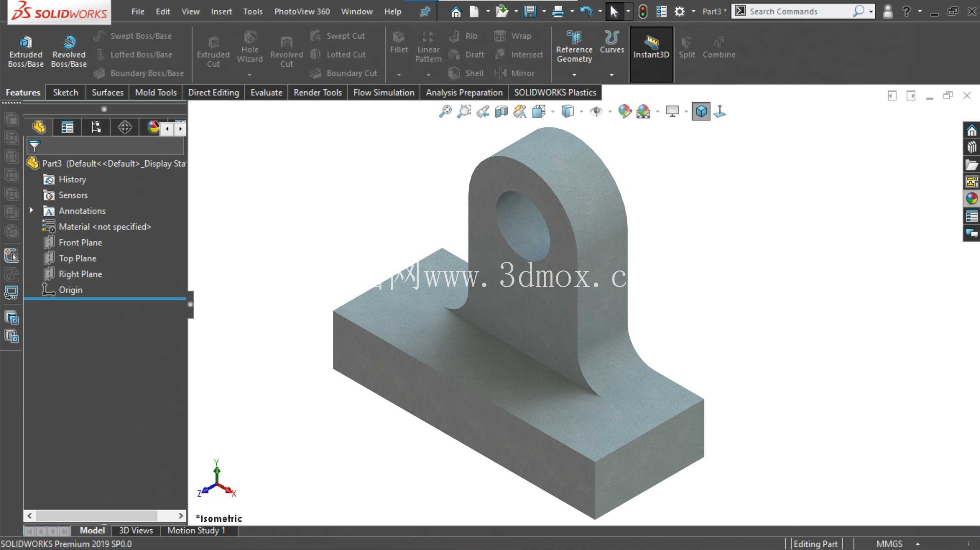The height and width of the screenshot is (550, 980).
Task: Toggle RealView Graphics cube button
Action: tap(701, 111)
